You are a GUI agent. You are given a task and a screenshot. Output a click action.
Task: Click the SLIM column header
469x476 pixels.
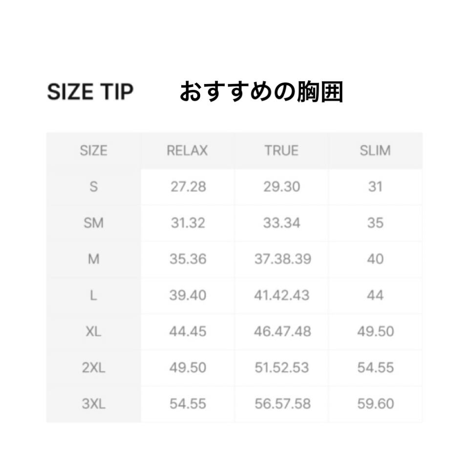coord(375,151)
